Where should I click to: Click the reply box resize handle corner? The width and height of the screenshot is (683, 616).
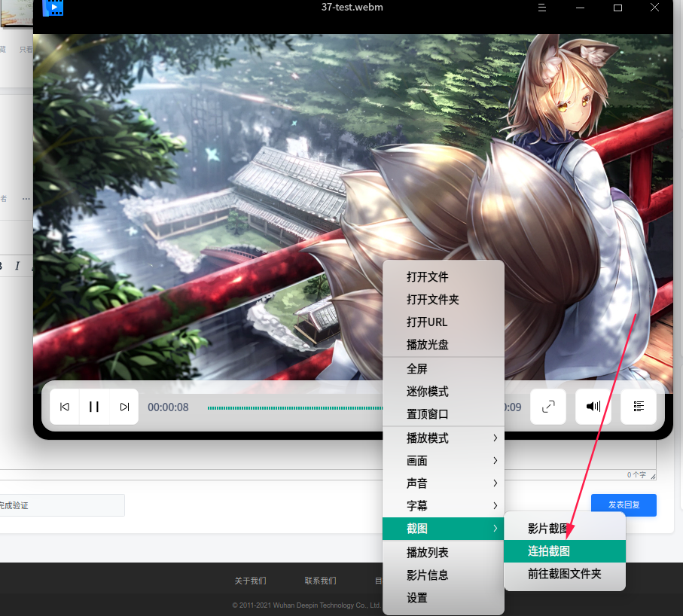point(653,477)
